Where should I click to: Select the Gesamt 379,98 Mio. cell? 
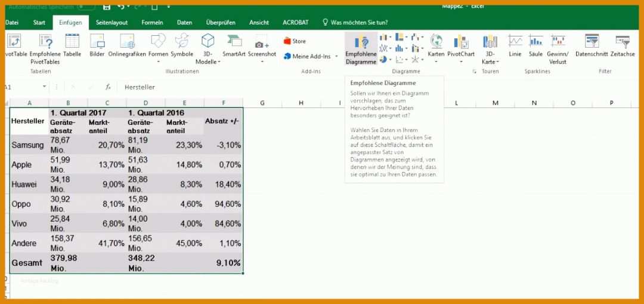pos(68,263)
